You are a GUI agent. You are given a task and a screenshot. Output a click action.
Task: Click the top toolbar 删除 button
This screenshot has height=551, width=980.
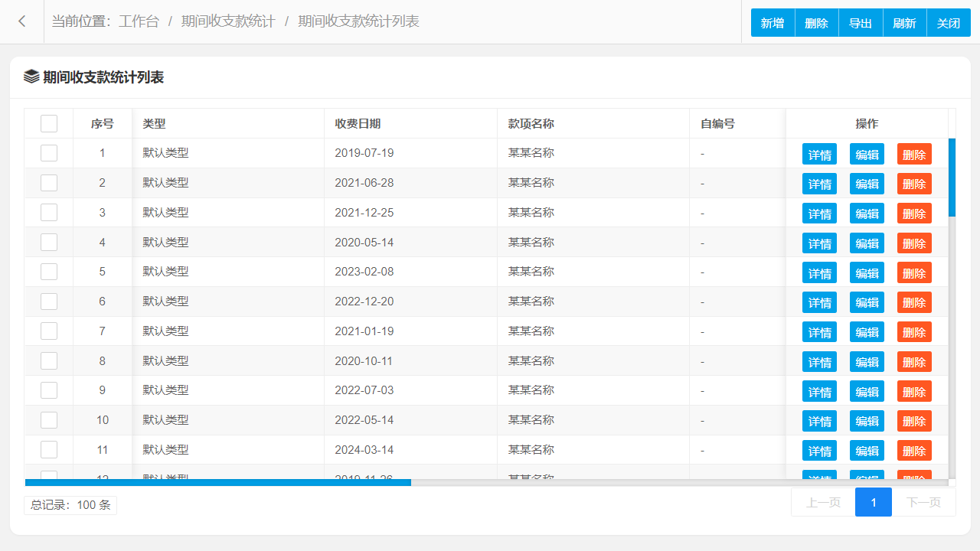[x=817, y=23]
